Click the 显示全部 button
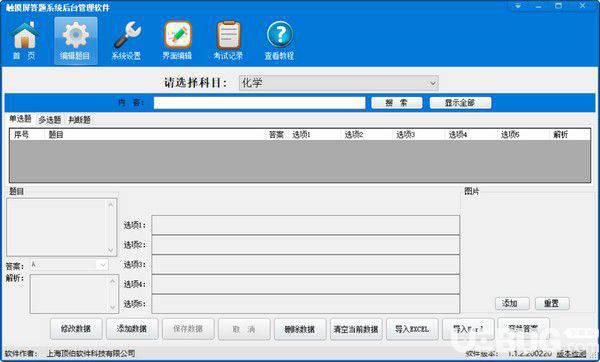The height and width of the screenshot is (362, 600). tap(460, 103)
